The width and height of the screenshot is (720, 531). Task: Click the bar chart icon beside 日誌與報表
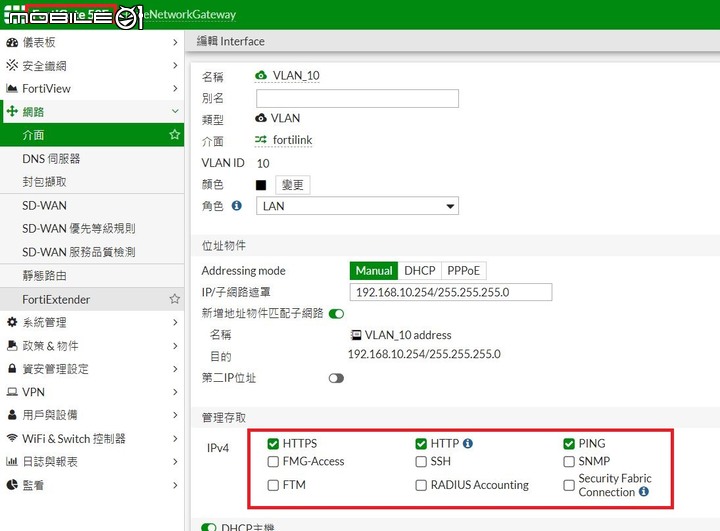coord(12,461)
